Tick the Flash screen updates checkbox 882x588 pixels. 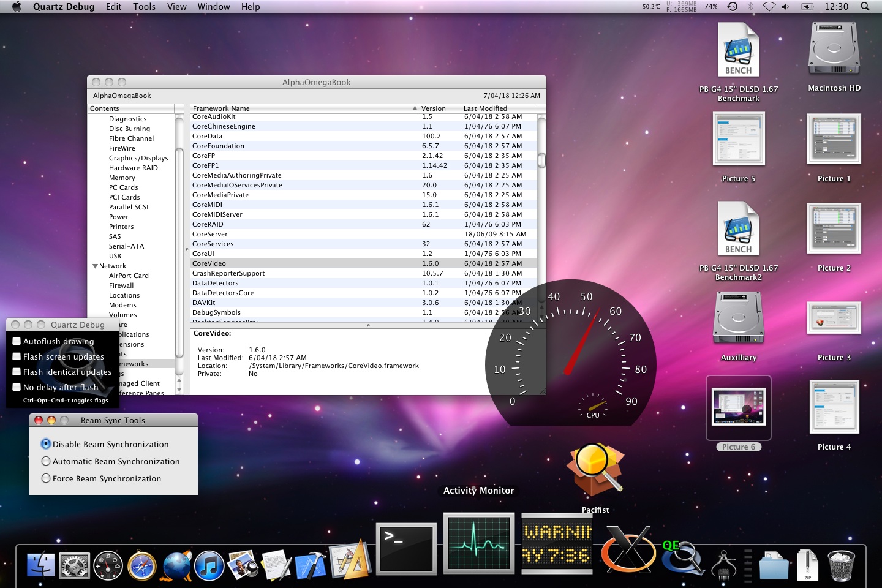click(x=17, y=356)
